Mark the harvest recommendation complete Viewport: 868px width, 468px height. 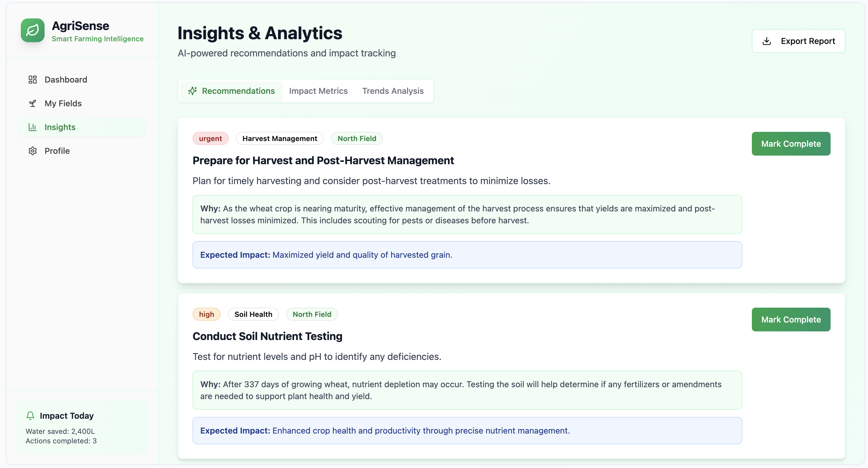(x=790, y=144)
